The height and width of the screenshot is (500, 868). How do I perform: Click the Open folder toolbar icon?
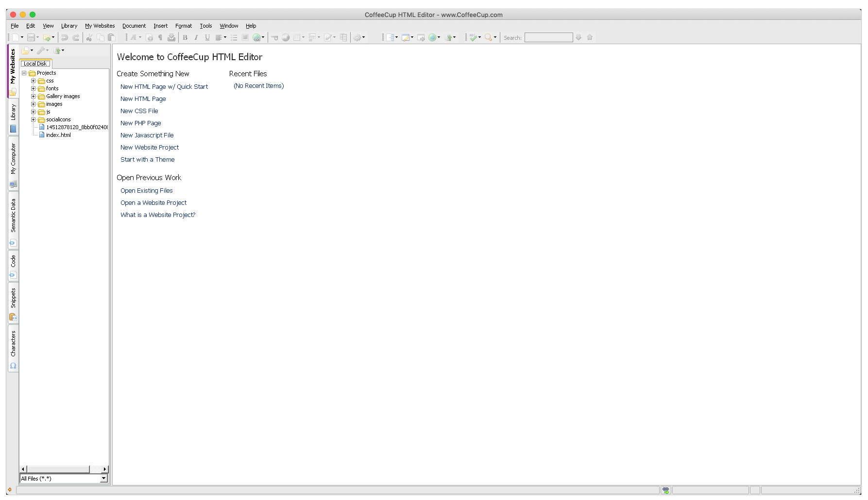[x=47, y=37]
